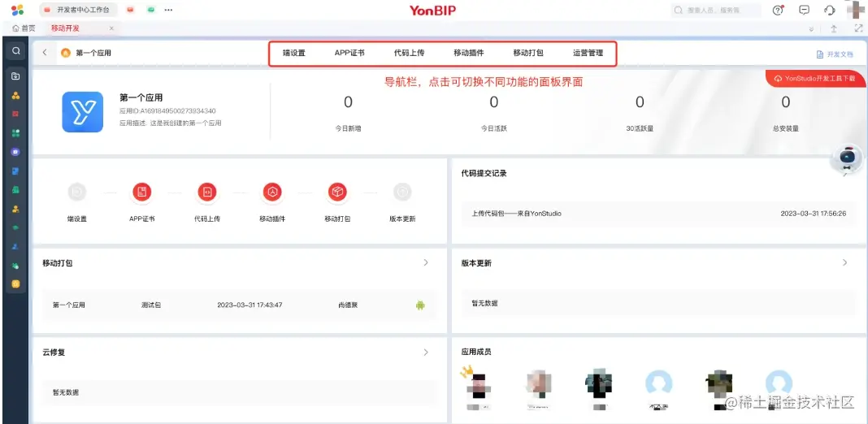The height and width of the screenshot is (424, 868).
Task: Open the 移动打包 navigation tab
Action: [x=528, y=53]
